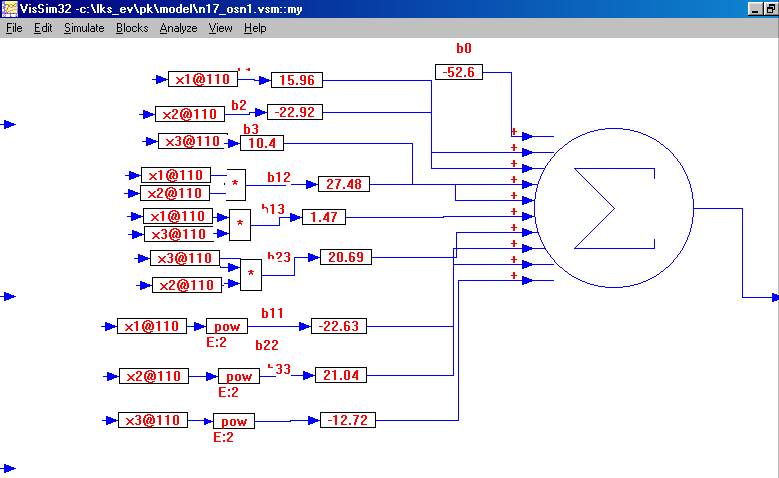Screen dimensions: 779x478
Task: Select the multiply block feeding 1.47
Action: 240,225
